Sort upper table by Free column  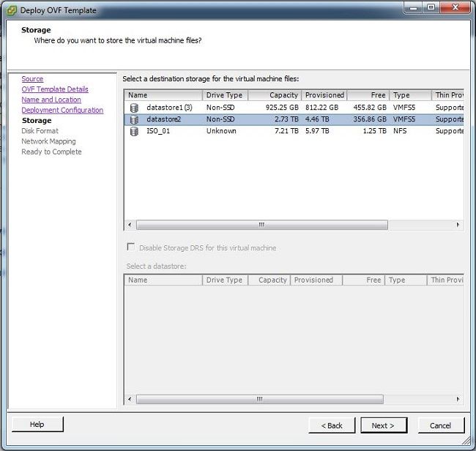tap(368, 95)
